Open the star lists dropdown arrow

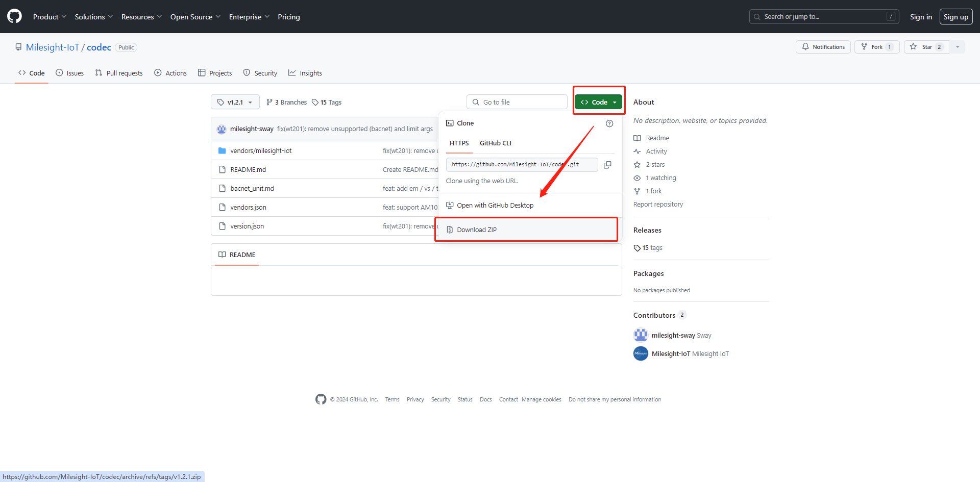(958, 47)
